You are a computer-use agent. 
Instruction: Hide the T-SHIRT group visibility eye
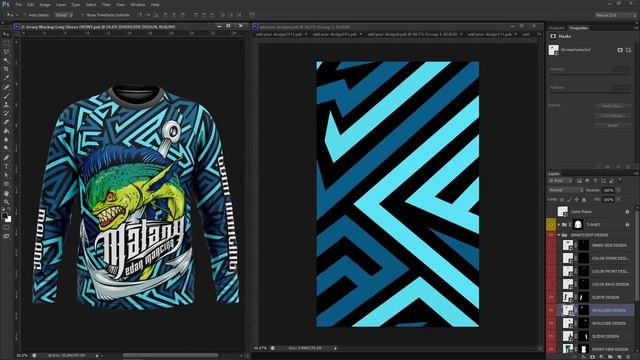pos(551,224)
